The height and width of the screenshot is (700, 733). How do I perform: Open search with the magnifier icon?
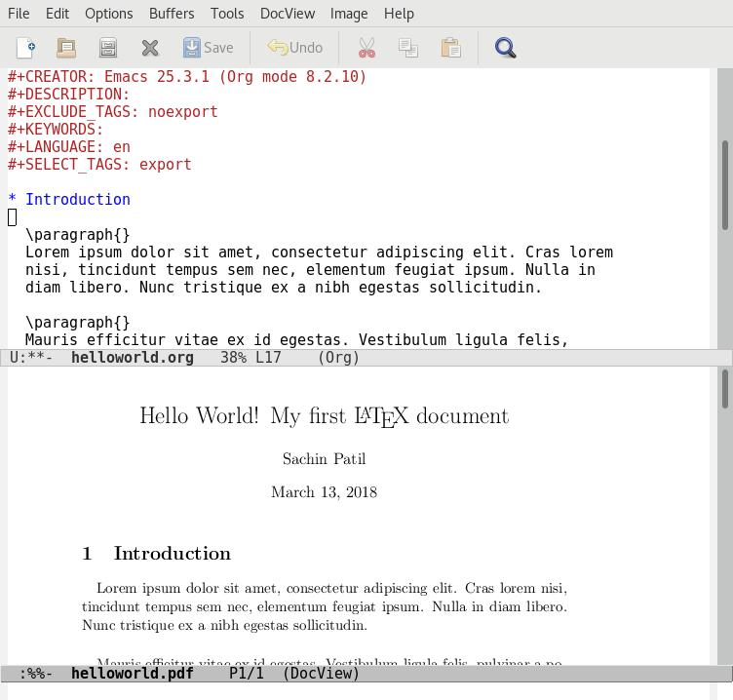(505, 48)
